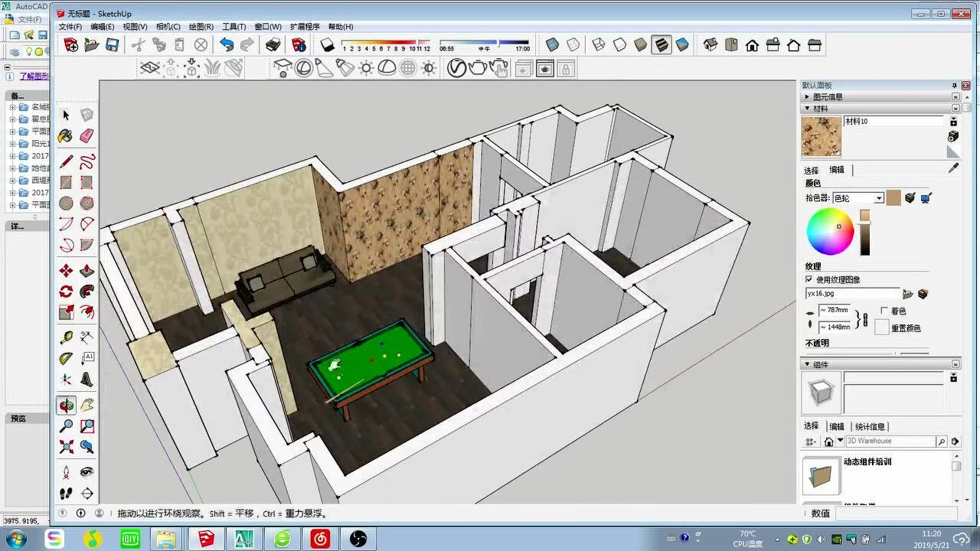This screenshot has height=551, width=980.
Task: Collapse the Materials panel section
Action: [807, 109]
